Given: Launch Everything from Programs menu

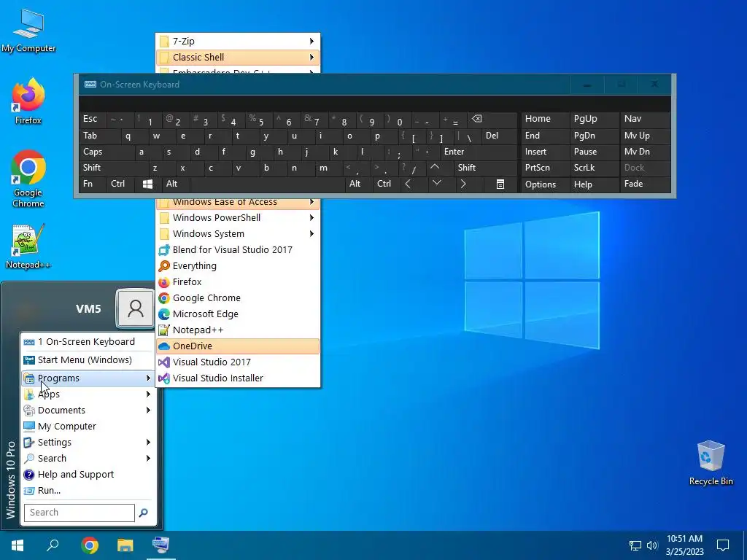Looking at the screenshot, I should tap(238, 266).
